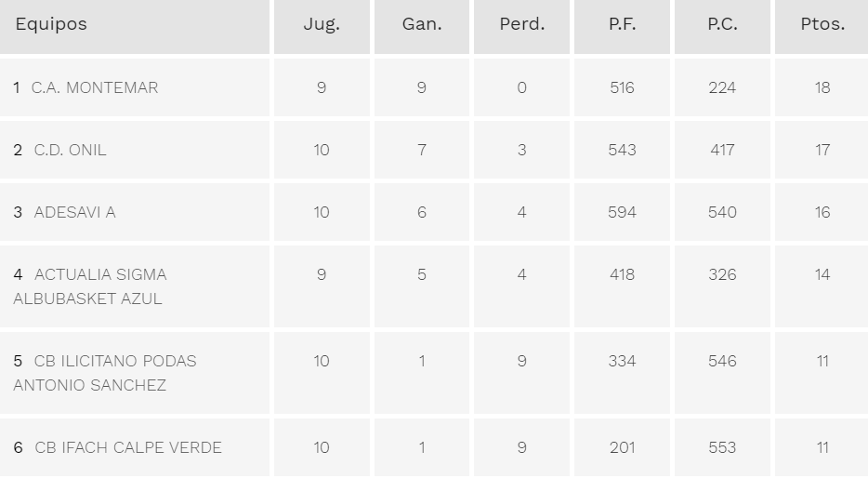The height and width of the screenshot is (478, 868).
Task: Select the ADESAVI A team name
Action: coord(74,213)
